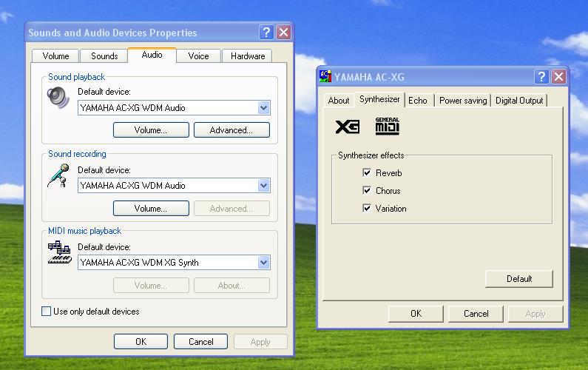Click the Sound recording group label
This screenshot has width=588, height=370.
[x=77, y=154]
